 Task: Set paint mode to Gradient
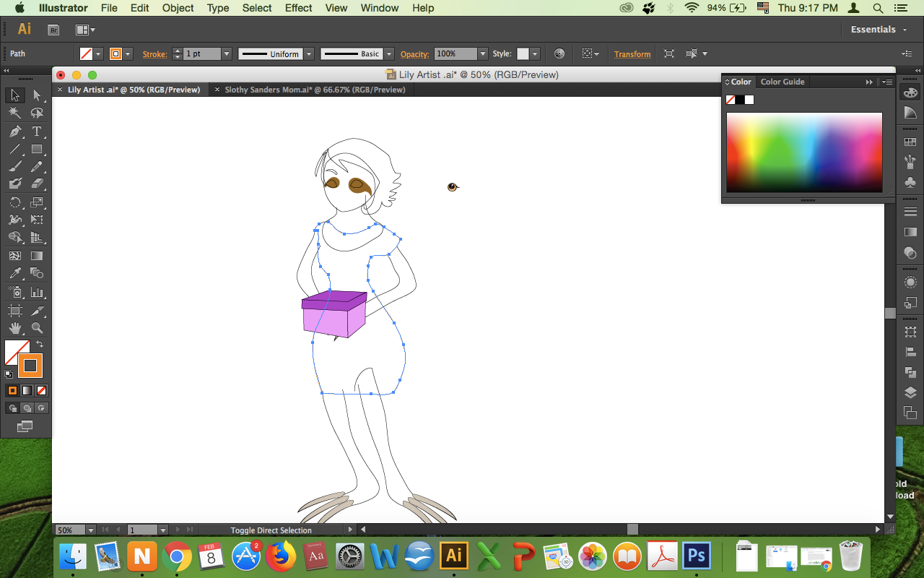pos(27,390)
